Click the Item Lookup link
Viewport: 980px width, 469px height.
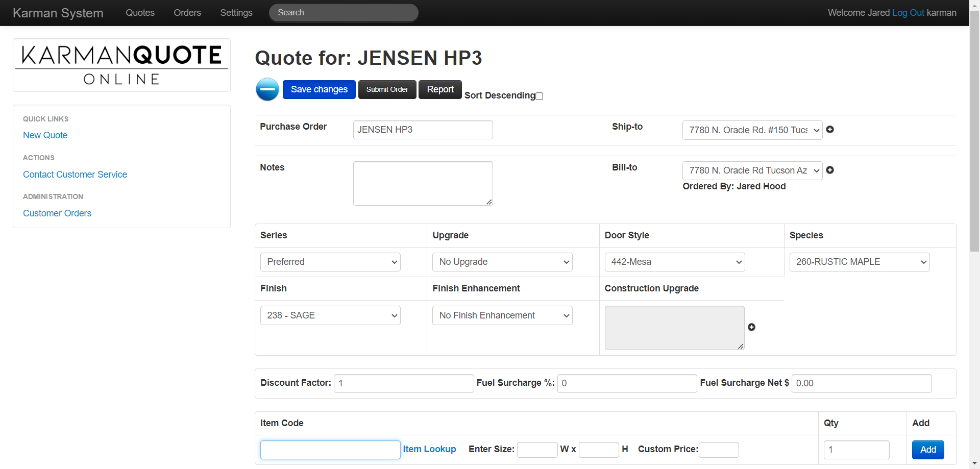[429, 449]
